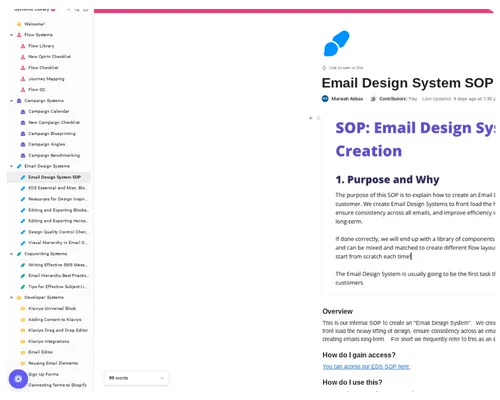Click Marwah Abbas author avatar
Image resolution: width=500 pixels, height=400 pixels.
(x=325, y=99)
